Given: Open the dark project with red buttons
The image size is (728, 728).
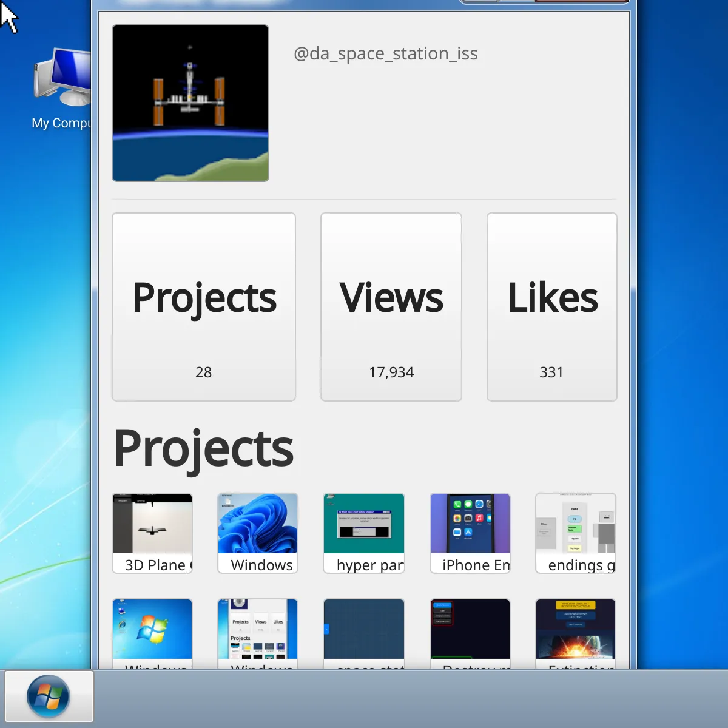Looking at the screenshot, I should (x=470, y=633).
